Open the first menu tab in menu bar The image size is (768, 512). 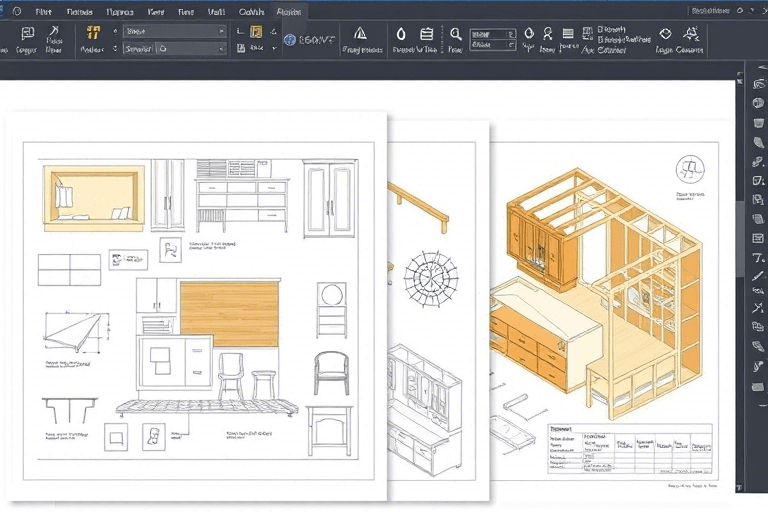tap(43, 12)
